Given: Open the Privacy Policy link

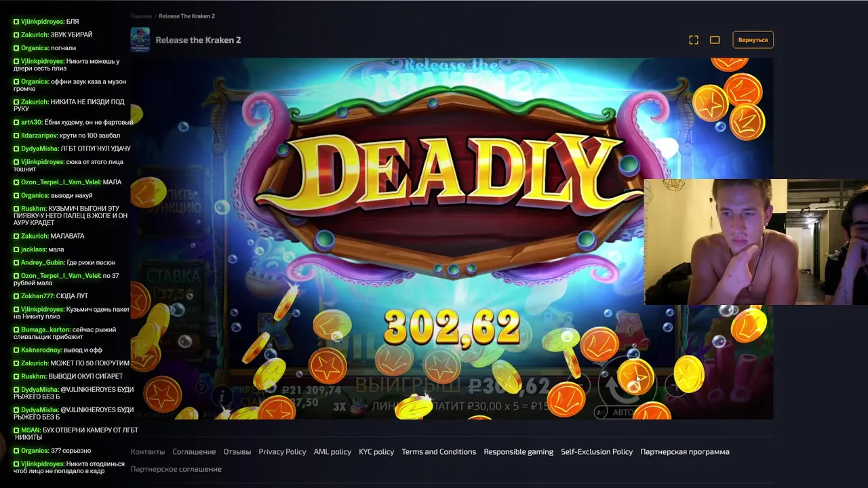Looking at the screenshot, I should pos(282,451).
